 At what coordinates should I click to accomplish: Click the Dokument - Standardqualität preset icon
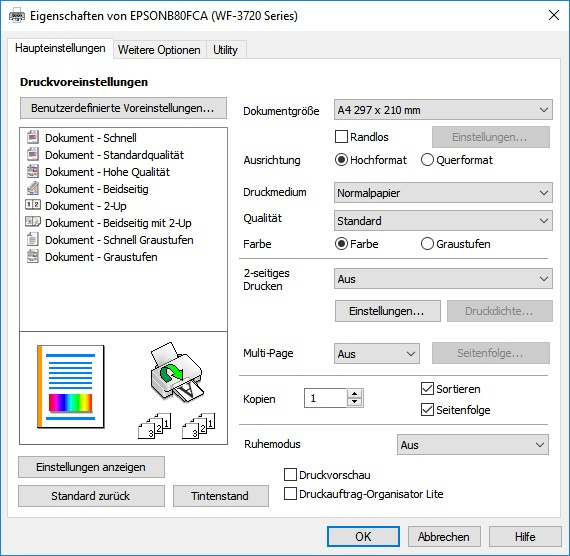click(x=33, y=155)
